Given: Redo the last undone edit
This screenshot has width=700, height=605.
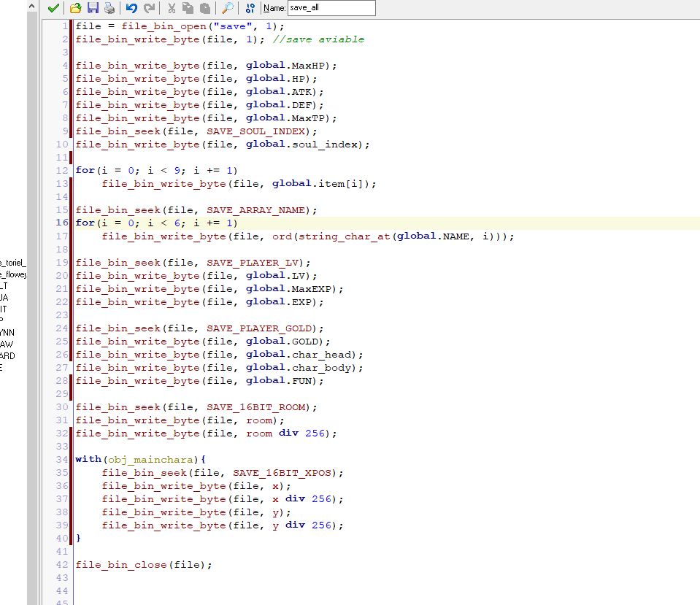Looking at the screenshot, I should click(149, 8).
